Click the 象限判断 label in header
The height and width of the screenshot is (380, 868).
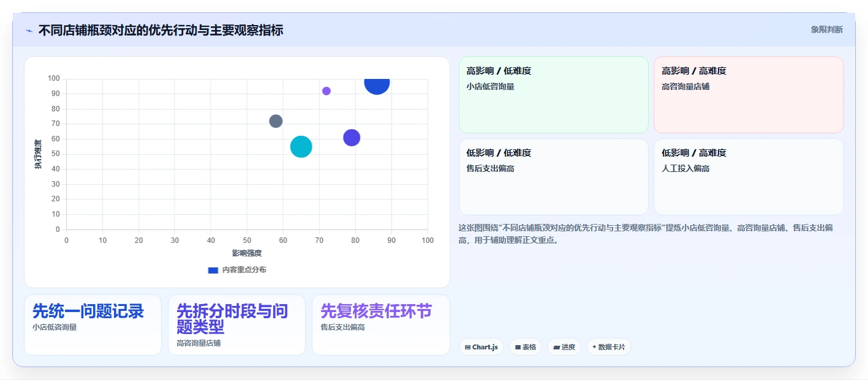coord(826,29)
